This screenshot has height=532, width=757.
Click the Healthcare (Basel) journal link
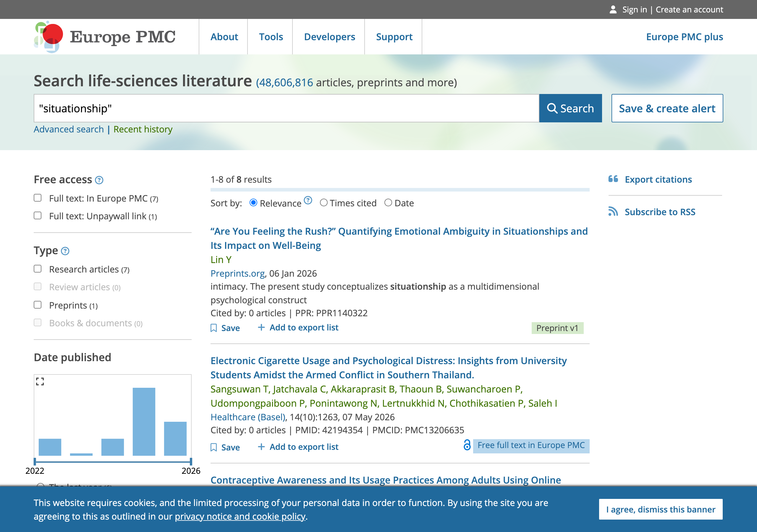click(248, 417)
